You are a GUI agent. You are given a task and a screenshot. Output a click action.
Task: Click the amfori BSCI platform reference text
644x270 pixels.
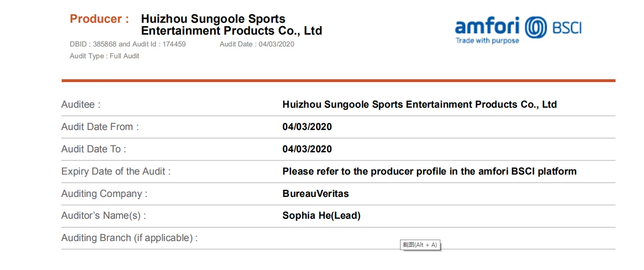point(429,171)
